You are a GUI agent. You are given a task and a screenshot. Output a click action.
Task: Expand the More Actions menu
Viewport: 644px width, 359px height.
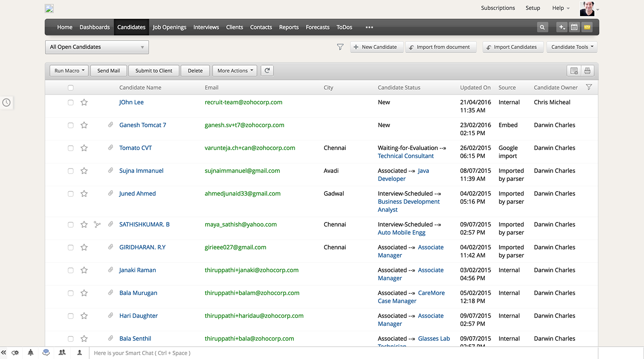(x=235, y=71)
